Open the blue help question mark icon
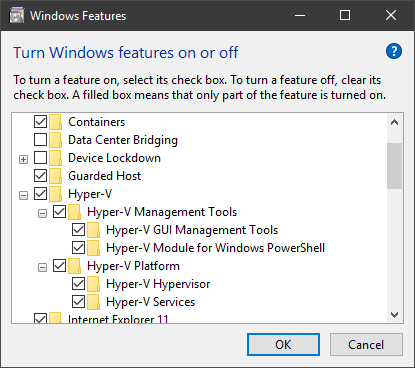 click(x=394, y=51)
